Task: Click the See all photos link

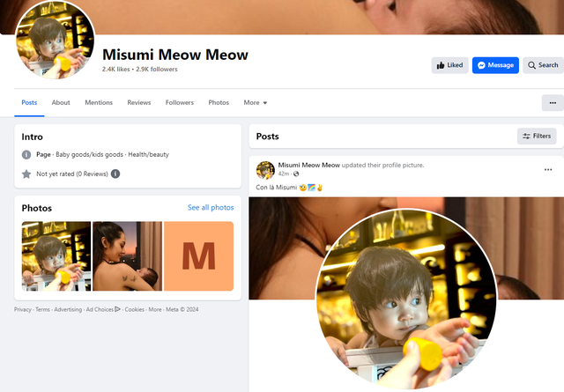Action: point(211,208)
